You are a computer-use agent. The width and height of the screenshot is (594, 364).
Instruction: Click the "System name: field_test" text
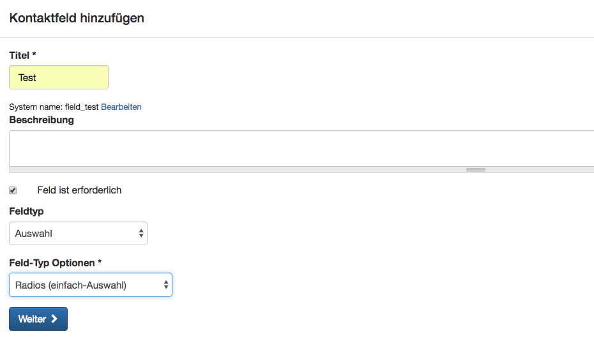[54, 107]
